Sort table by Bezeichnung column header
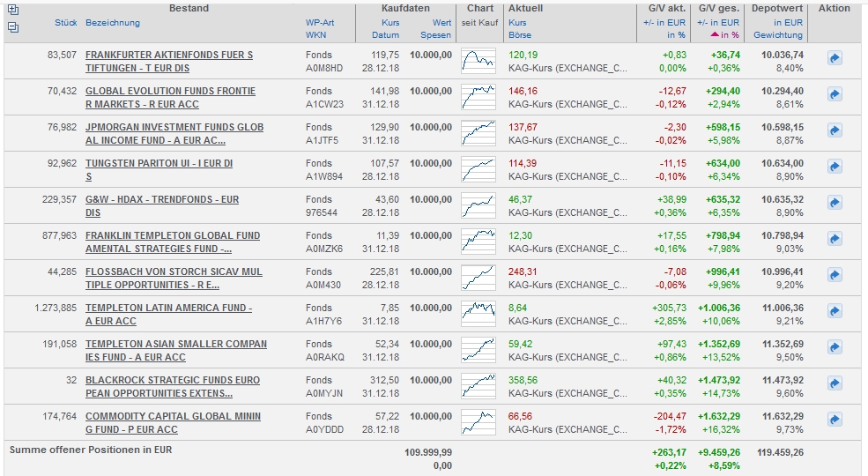The height and width of the screenshot is (476, 868). click(113, 22)
